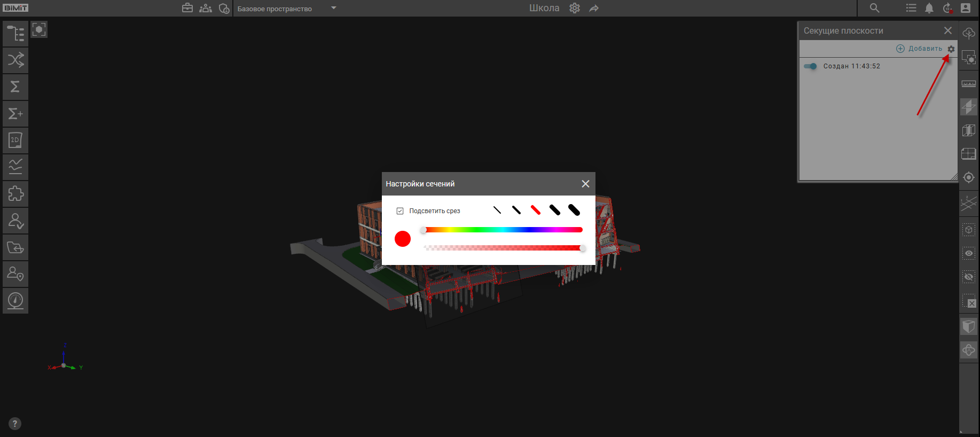Click the ruler measurement tool

[968, 84]
